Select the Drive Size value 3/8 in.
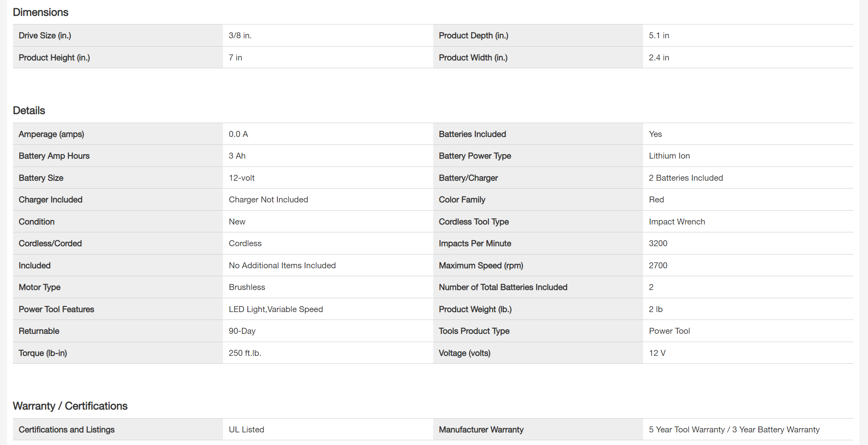Screen dimensions: 868x445 click(240, 36)
